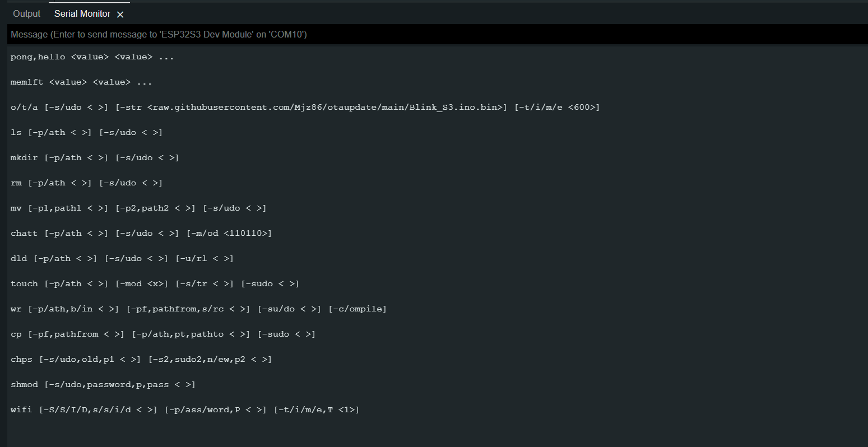Click the wifi command help line
The width and height of the screenshot is (868, 447).
pyautogui.click(x=185, y=410)
